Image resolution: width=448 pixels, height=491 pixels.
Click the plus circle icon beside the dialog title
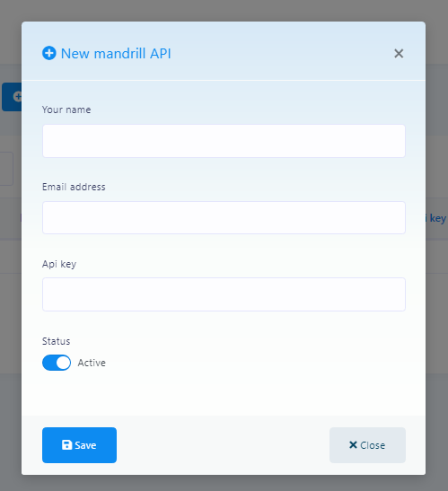click(49, 53)
